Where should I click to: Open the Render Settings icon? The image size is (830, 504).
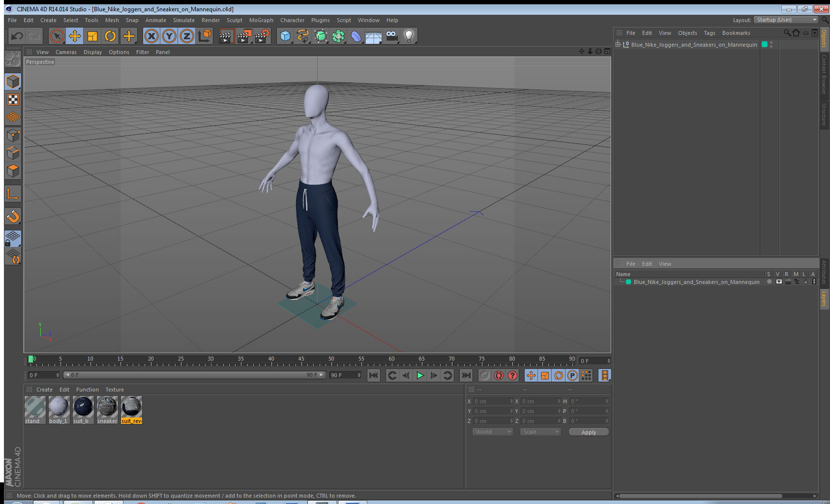pyautogui.click(x=262, y=36)
